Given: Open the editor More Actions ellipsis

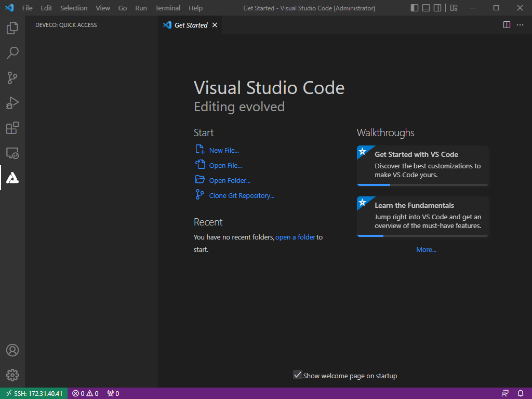Looking at the screenshot, I should (x=520, y=25).
